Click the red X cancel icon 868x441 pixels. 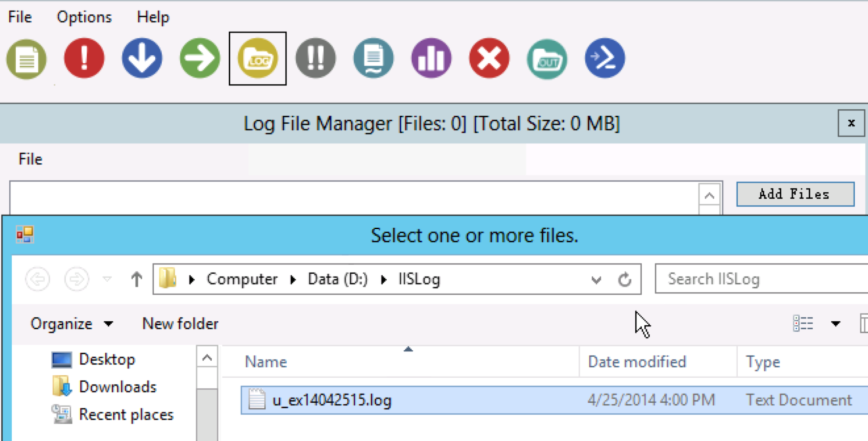coord(489,59)
